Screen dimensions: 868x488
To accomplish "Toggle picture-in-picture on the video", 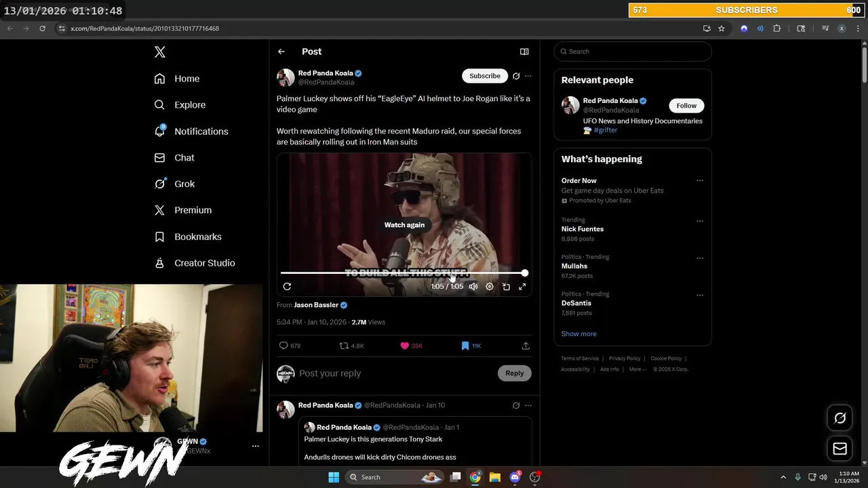I will 506,287.
